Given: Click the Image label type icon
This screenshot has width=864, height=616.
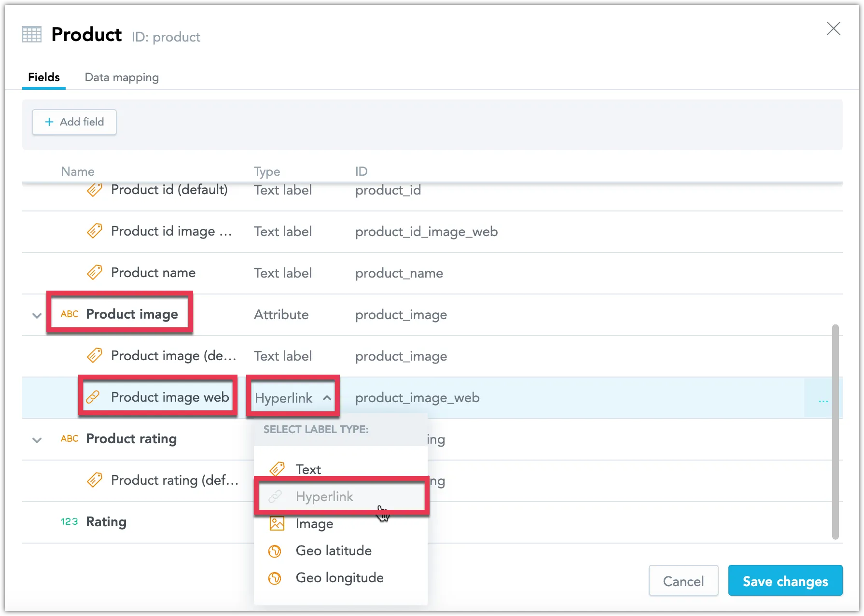Looking at the screenshot, I should pyautogui.click(x=277, y=524).
